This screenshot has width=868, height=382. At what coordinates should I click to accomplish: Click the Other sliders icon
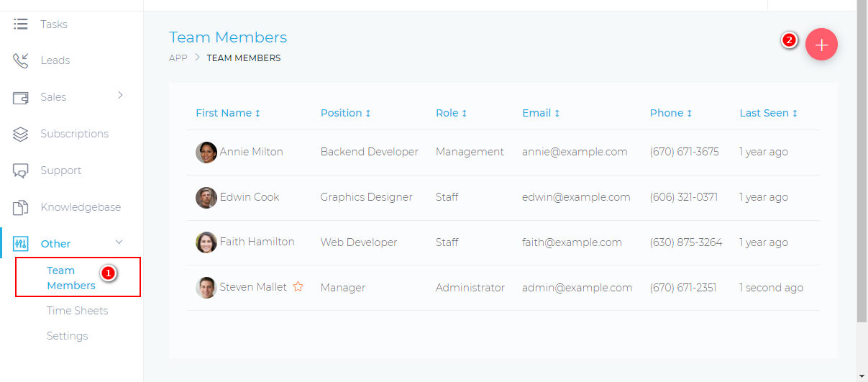click(x=21, y=244)
